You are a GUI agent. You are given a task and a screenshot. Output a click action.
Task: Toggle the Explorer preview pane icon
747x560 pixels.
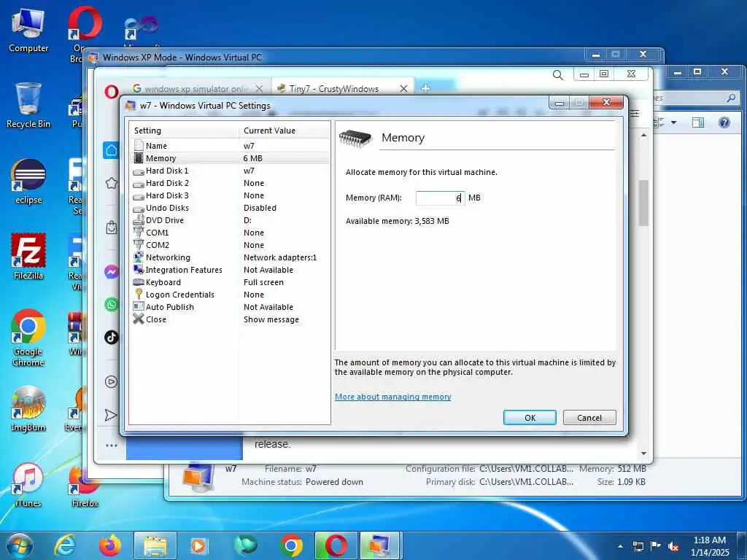click(x=698, y=122)
